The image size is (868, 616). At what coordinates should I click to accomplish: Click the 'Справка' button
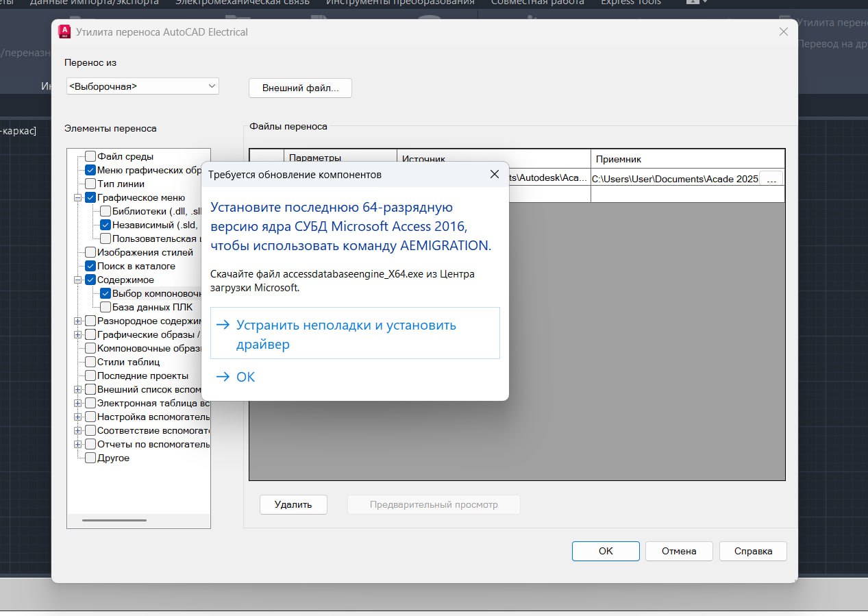753,551
